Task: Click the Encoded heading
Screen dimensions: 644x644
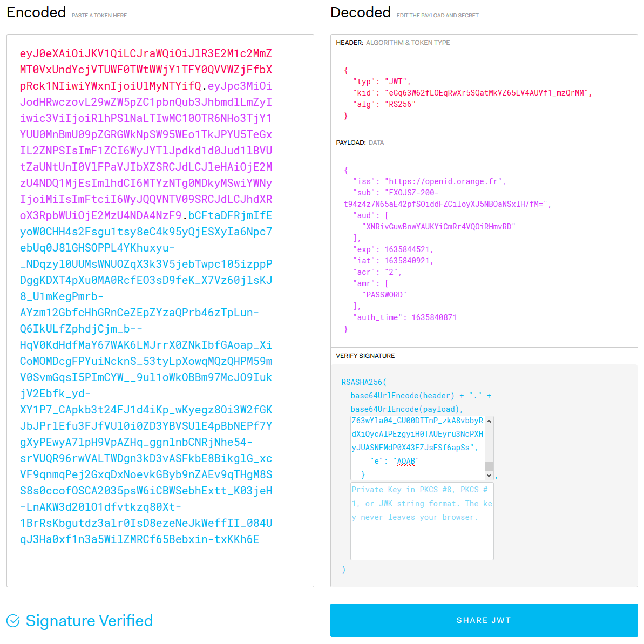Action: coord(36,12)
